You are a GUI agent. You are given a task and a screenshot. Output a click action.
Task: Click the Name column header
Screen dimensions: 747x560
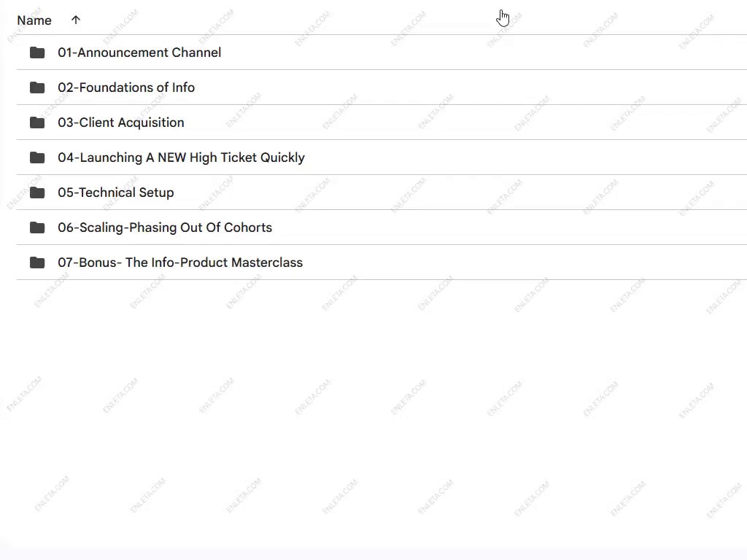click(34, 20)
